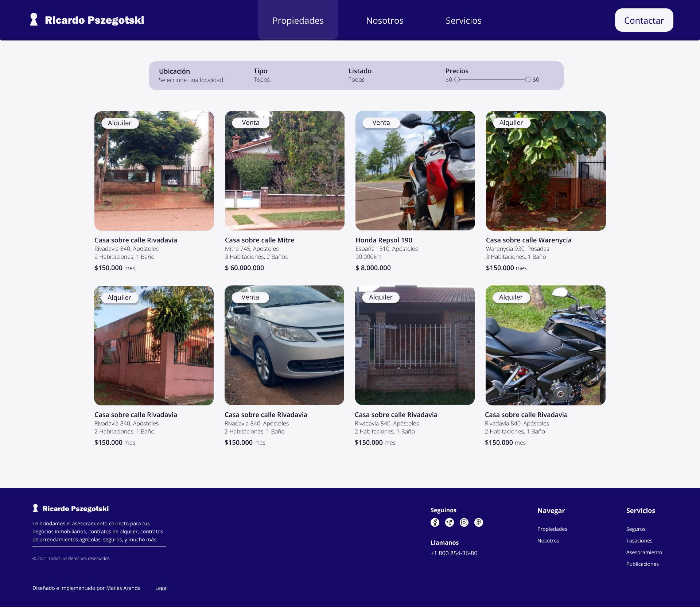Click the Legal link in the footer
The image size is (700, 607).
(161, 588)
